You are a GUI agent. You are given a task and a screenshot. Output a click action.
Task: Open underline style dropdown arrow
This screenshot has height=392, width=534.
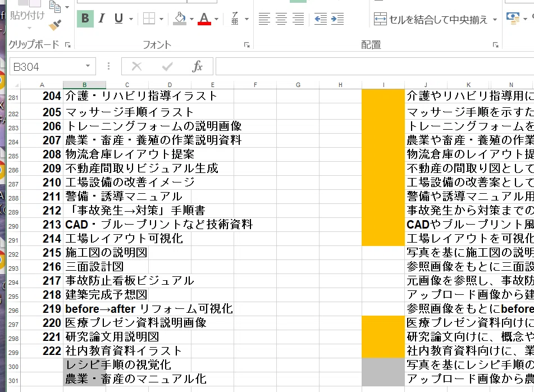coord(131,19)
